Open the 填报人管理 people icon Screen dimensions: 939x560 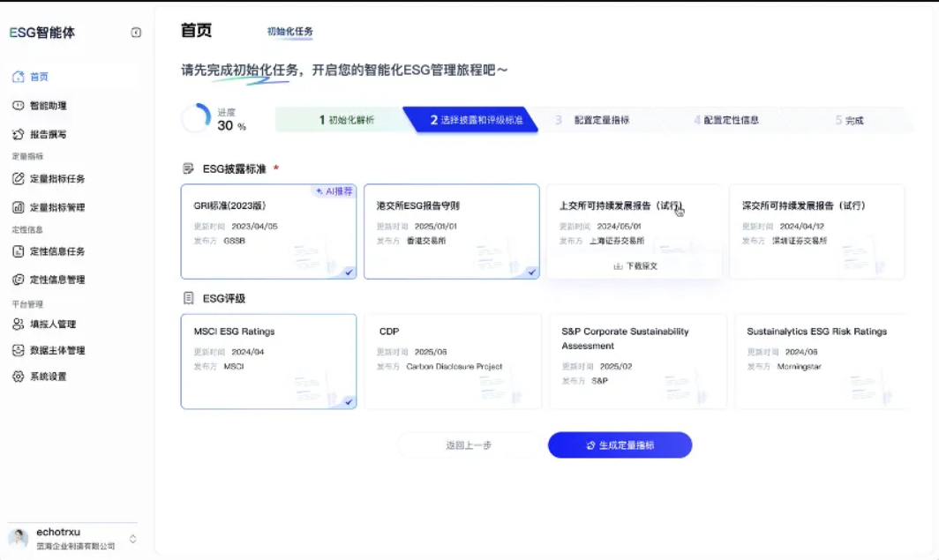pos(18,324)
